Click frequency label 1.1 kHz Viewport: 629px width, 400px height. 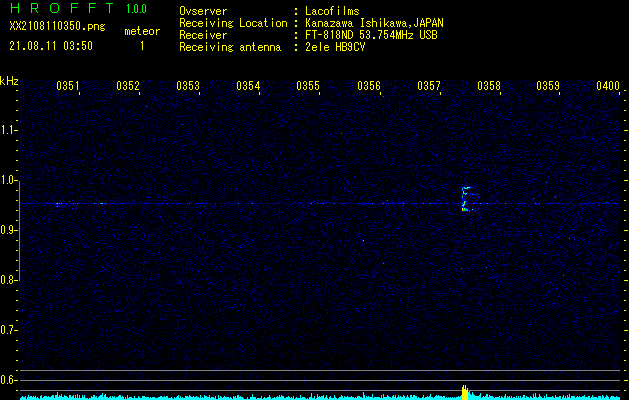tap(8, 130)
